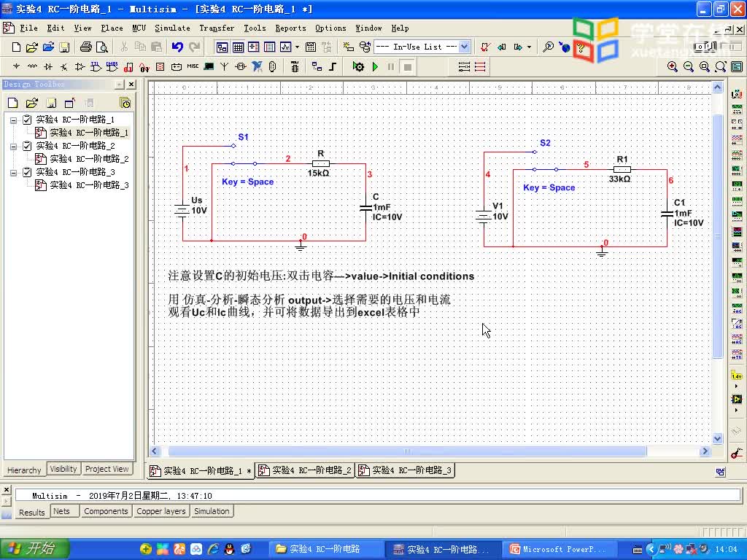This screenshot has width=747, height=560.
Task: Zoom to fit the page
Action: (720, 66)
